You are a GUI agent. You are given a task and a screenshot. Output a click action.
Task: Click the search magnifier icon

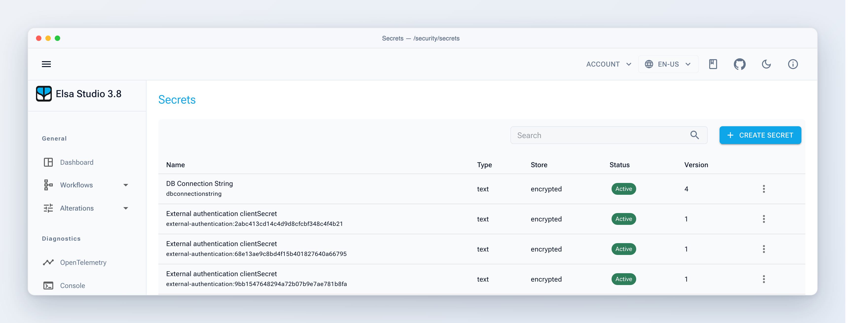tap(694, 135)
